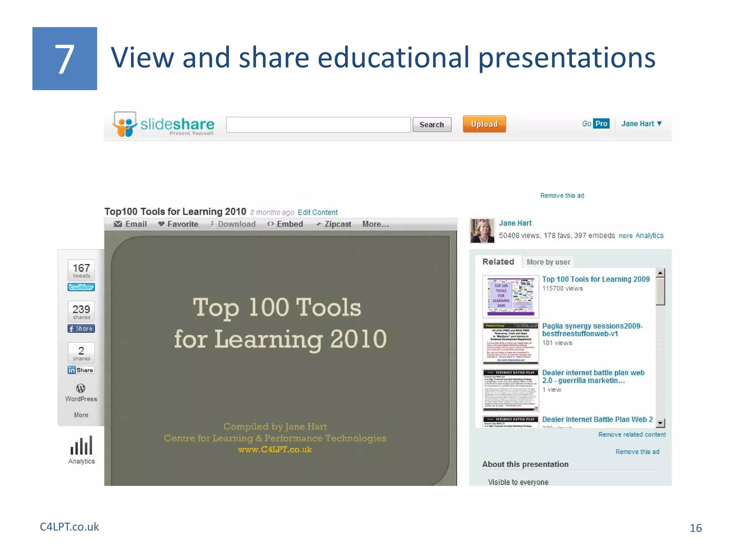Open Top 100 Tools for Learning 2009 link
747x560 pixels.
(x=596, y=279)
